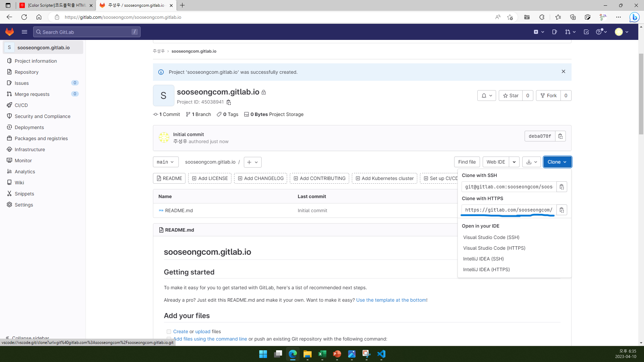Switch to the Color Scripter browser tab
Image resolution: width=644 pixels, height=362 pixels.
point(56,5)
